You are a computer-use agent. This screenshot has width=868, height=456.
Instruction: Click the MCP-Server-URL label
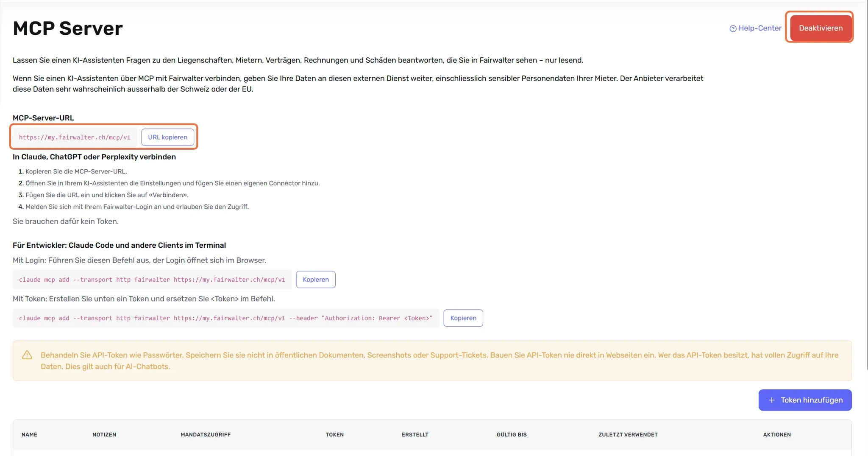pyautogui.click(x=43, y=118)
